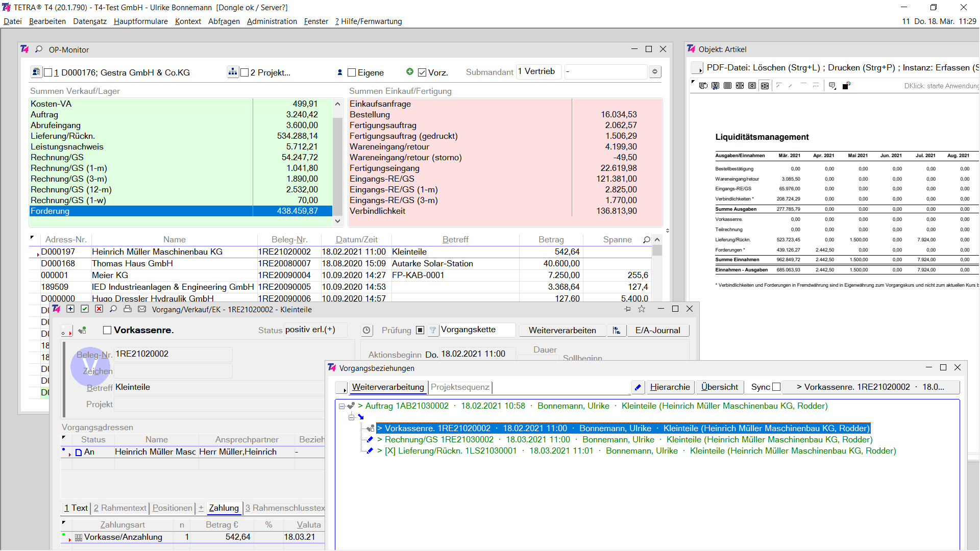The width and height of the screenshot is (980, 551).
Task: Click the Übersicht button
Action: pos(720,387)
